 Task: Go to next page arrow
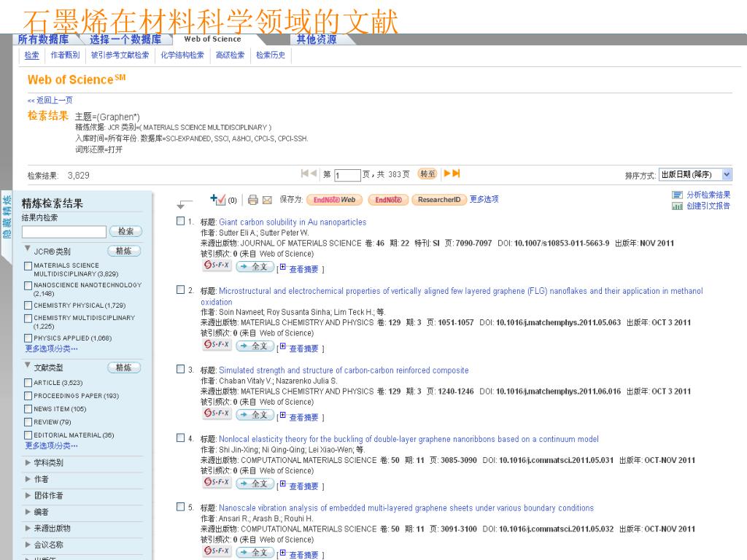coord(447,174)
